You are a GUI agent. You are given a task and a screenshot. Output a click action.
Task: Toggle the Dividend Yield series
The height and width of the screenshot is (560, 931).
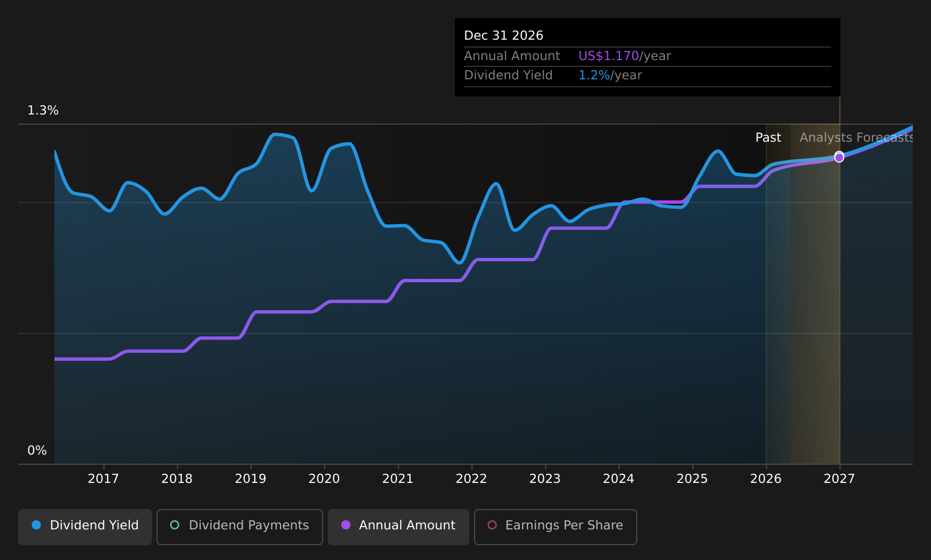85,527
